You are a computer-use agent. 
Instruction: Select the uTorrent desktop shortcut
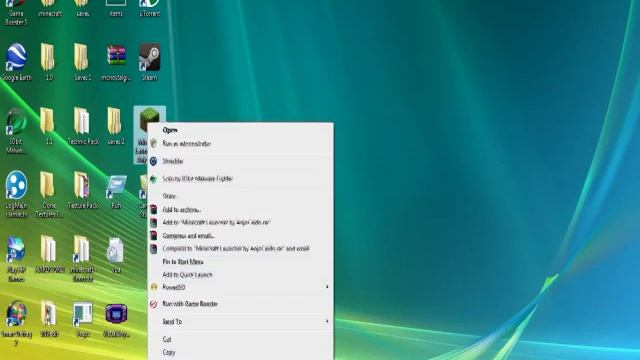[149, 8]
